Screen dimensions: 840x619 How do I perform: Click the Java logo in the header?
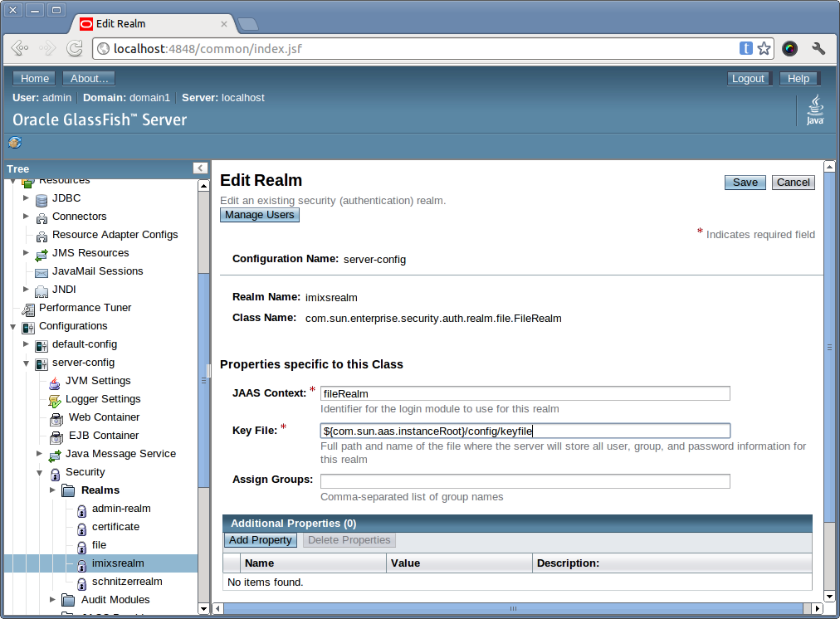tap(815, 110)
